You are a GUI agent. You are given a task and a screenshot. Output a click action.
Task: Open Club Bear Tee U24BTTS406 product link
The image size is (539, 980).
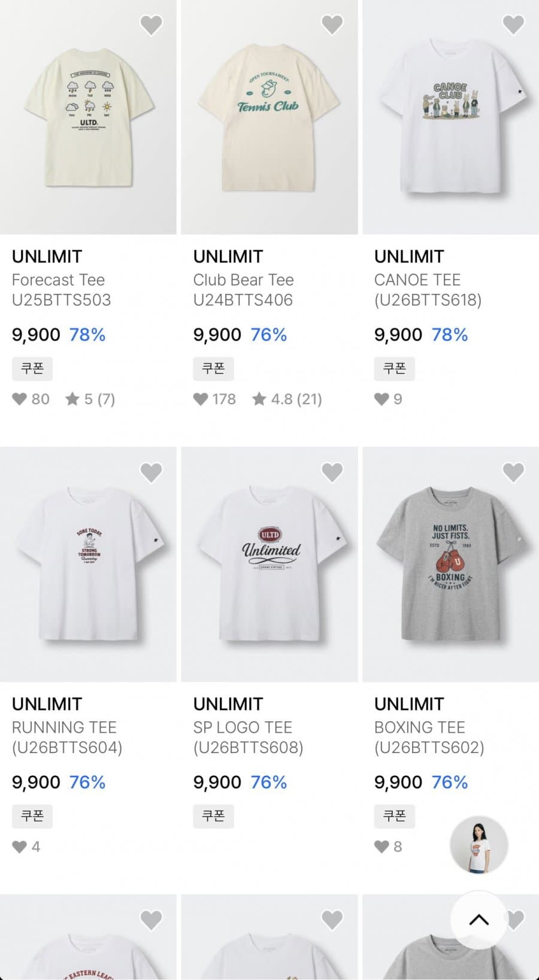pos(243,290)
